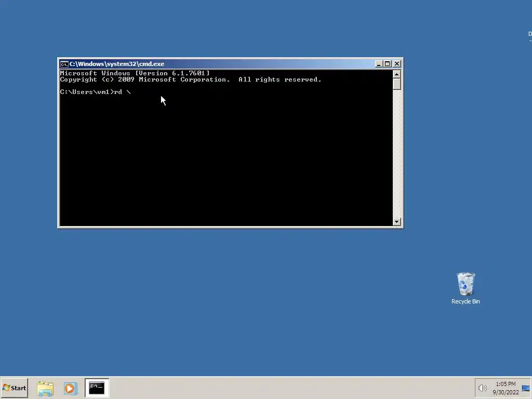Click the 9/30/2022 date in tray
Screen dimensions: 532x399
[x=506, y=393]
